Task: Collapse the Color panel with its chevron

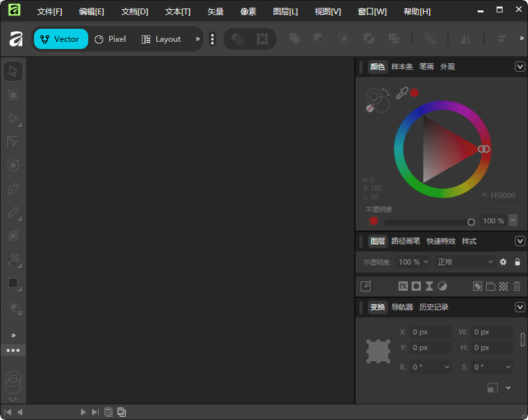Action: coord(520,67)
